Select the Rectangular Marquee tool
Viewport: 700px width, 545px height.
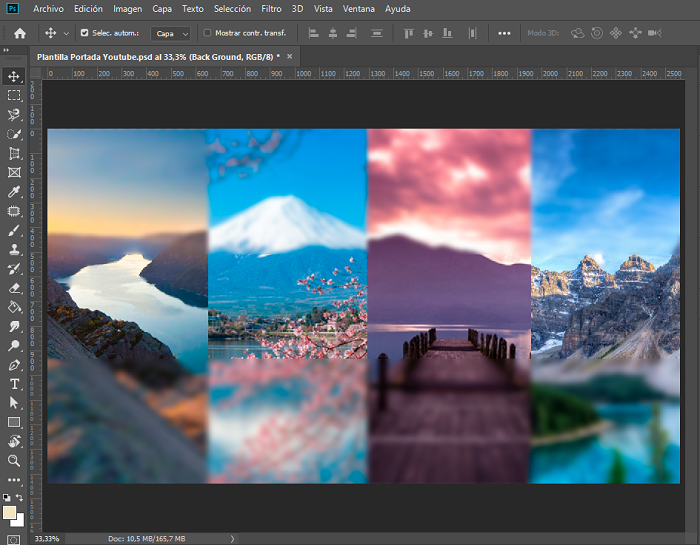14,96
